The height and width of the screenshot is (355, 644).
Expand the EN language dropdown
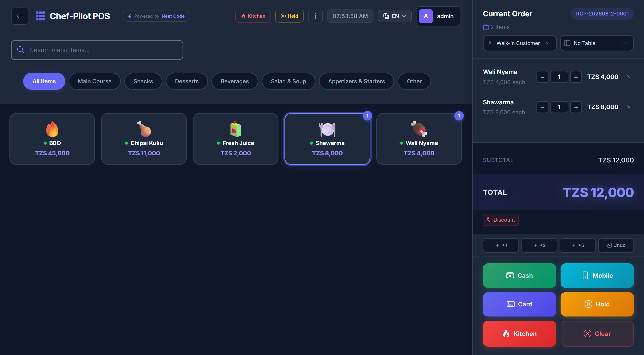click(x=395, y=16)
